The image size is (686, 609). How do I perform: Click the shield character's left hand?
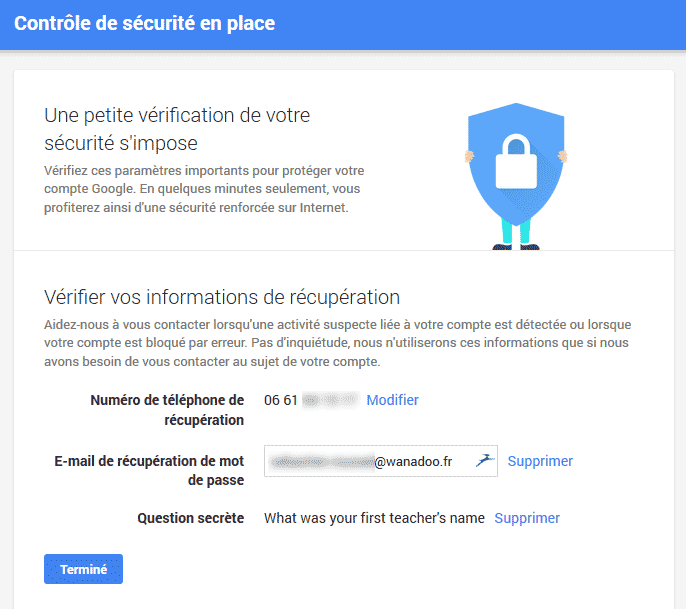click(469, 156)
